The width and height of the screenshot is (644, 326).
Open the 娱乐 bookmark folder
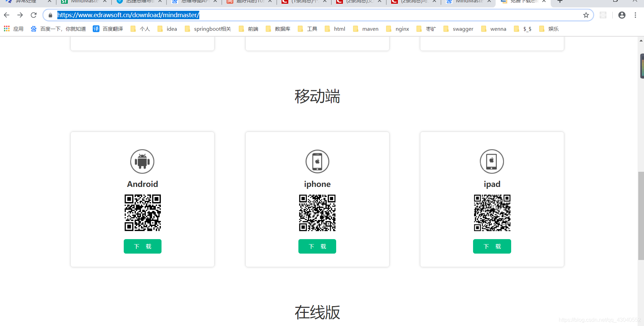pos(549,29)
